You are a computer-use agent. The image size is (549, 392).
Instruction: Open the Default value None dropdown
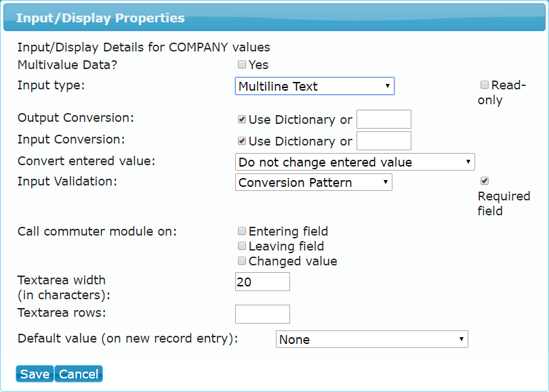tap(372, 339)
